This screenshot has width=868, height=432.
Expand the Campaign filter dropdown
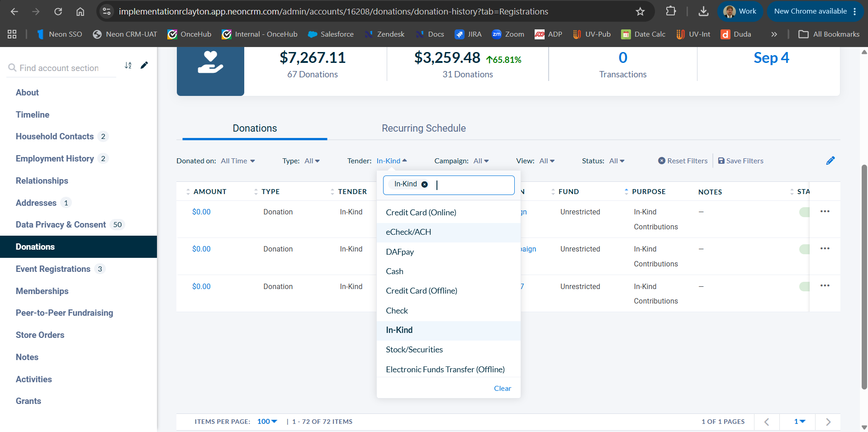coord(481,161)
